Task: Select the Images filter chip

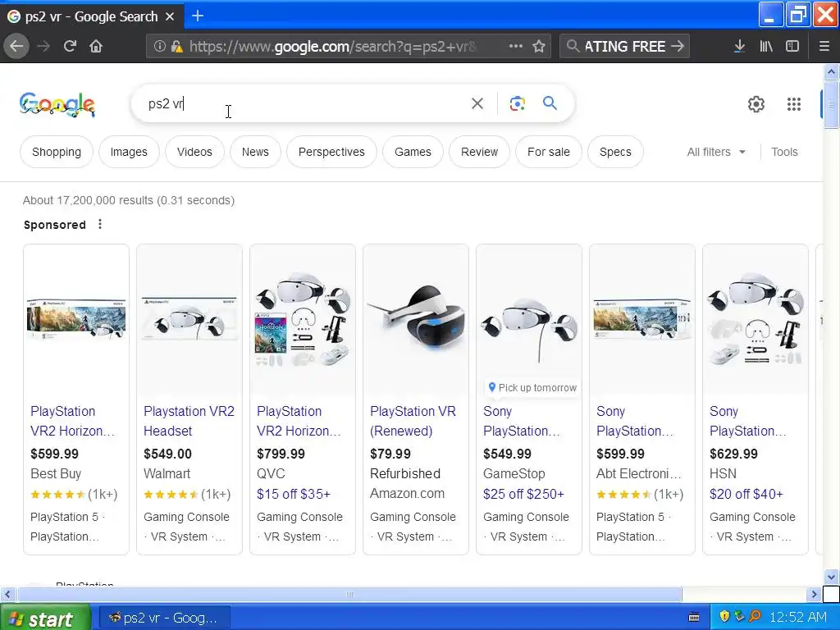Action: (x=129, y=152)
